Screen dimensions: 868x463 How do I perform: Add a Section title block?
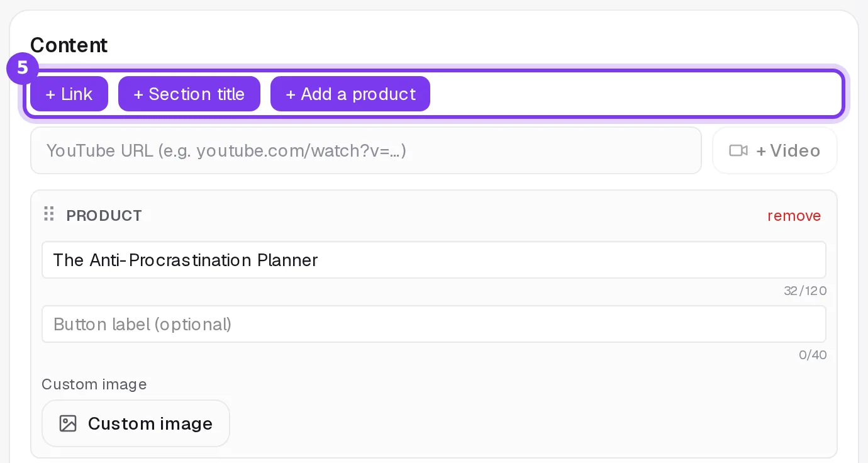click(189, 94)
